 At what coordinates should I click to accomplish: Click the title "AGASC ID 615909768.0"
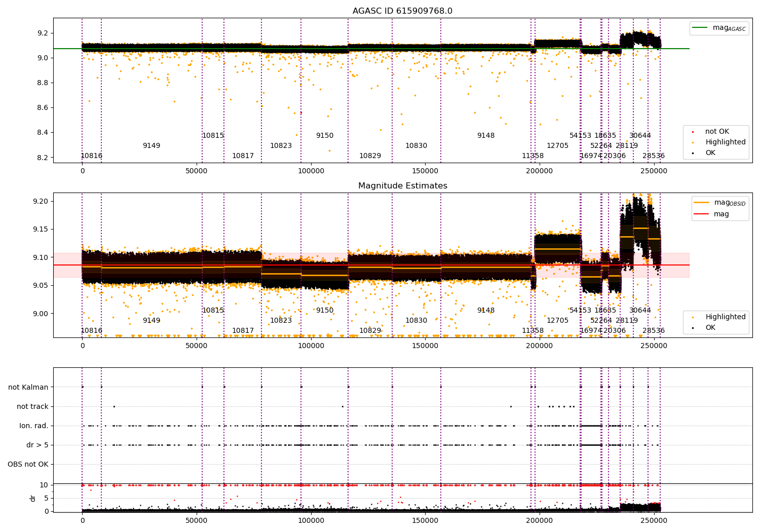402,11
